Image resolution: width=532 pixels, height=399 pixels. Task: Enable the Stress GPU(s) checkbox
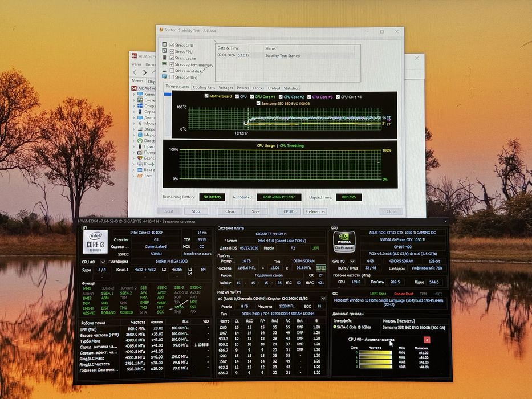pos(172,77)
